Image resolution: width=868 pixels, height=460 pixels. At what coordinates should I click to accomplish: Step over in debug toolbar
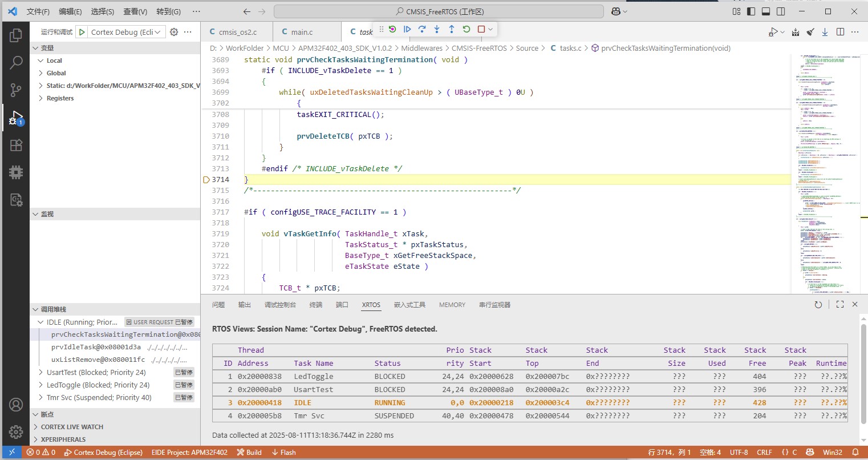(x=422, y=29)
